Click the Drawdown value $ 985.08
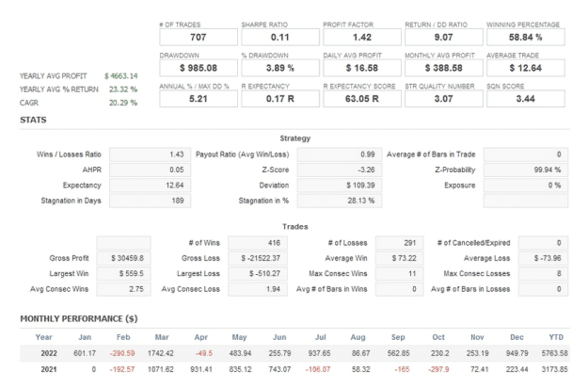Screen dimensions: 588x388 point(199,68)
